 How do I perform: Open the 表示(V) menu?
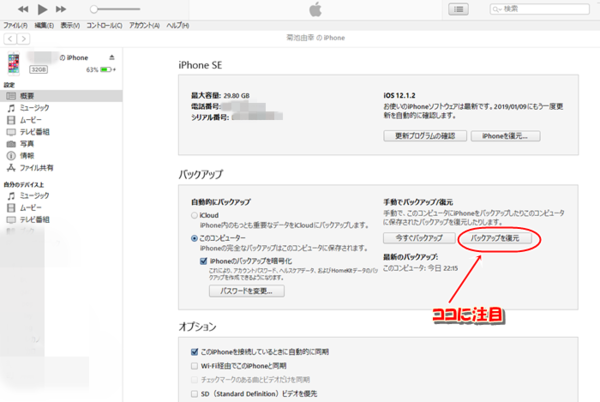(70, 25)
